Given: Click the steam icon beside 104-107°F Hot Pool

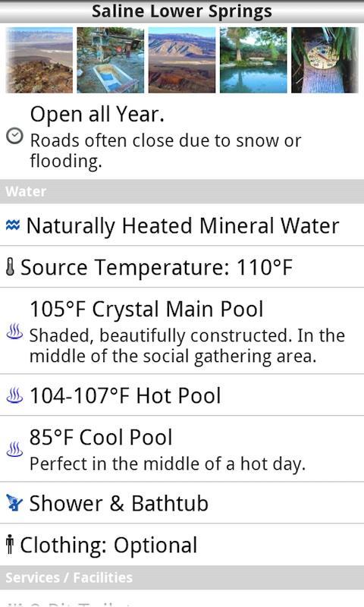Looking at the screenshot, I should (x=14, y=395).
